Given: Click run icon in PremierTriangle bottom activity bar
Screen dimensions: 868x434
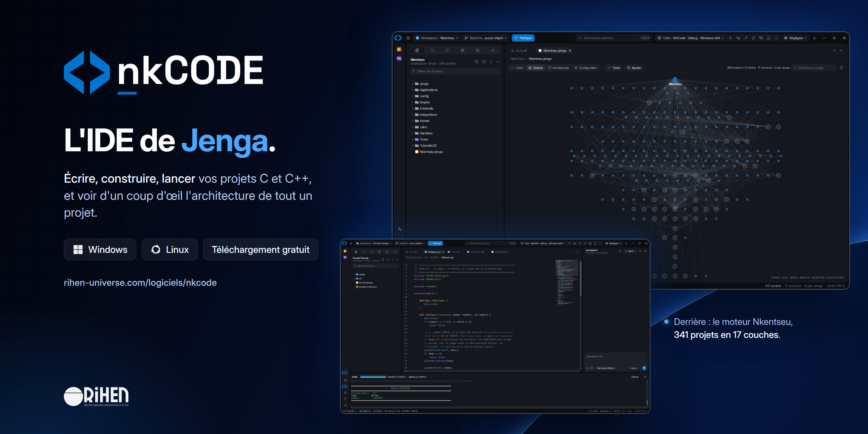Looking at the screenshot, I should click(345, 399).
